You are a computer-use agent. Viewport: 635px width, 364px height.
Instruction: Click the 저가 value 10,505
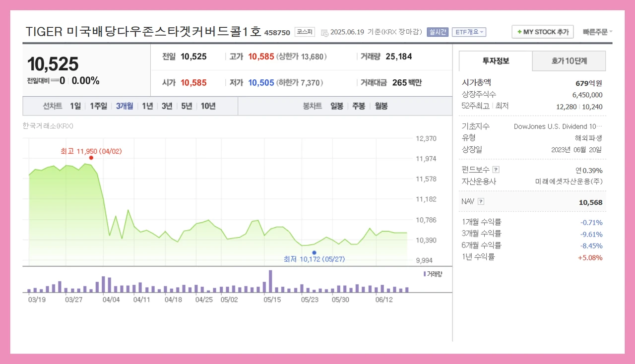[x=261, y=83]
